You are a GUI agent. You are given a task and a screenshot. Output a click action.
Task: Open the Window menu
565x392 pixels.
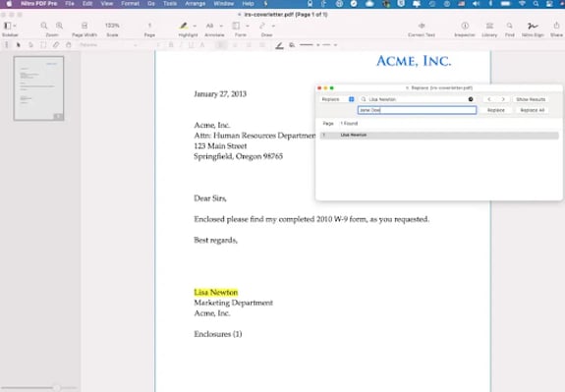pyautogui.click(x=224, y=4)
